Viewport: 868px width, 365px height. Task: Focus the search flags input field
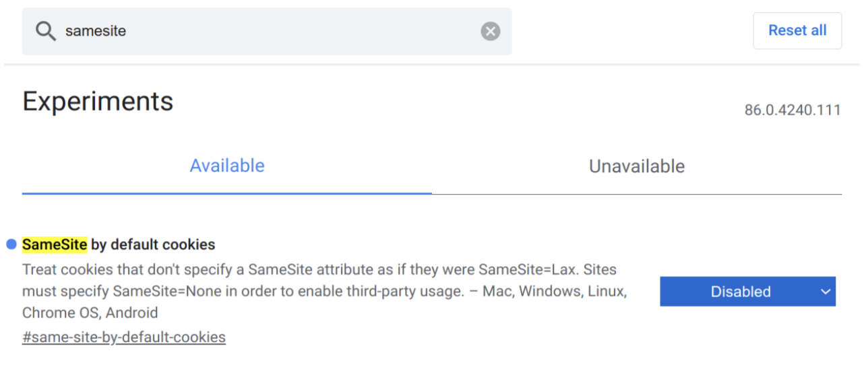click(267, 31)
